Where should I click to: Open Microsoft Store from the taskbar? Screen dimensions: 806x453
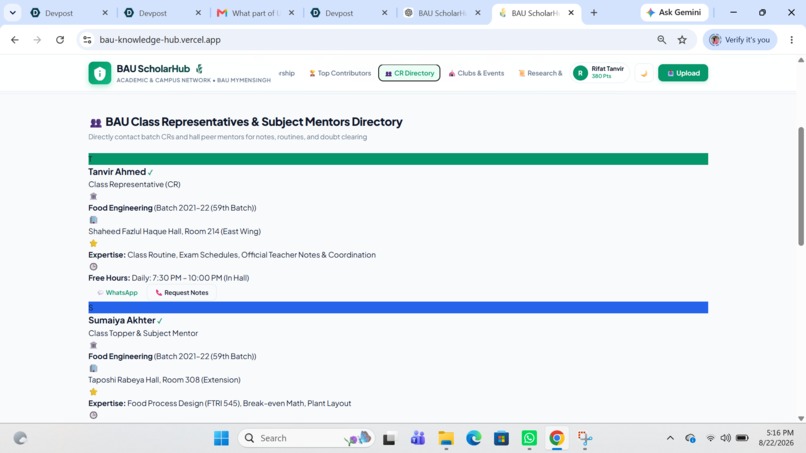tap(501, 438)
